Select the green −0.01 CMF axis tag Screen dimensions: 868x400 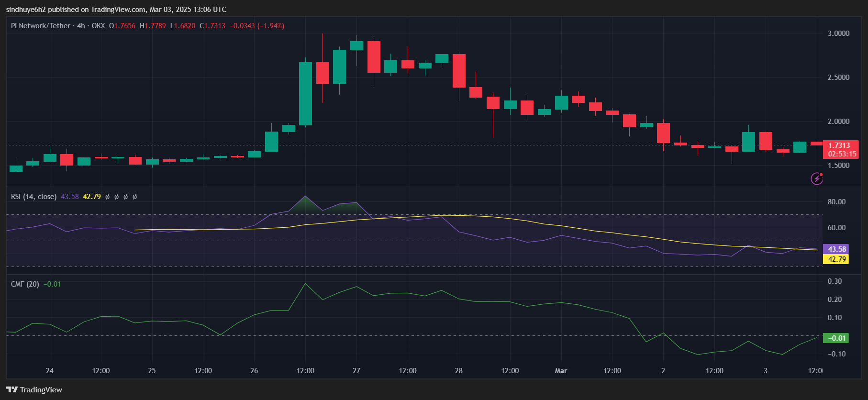(x=836, y=338)
